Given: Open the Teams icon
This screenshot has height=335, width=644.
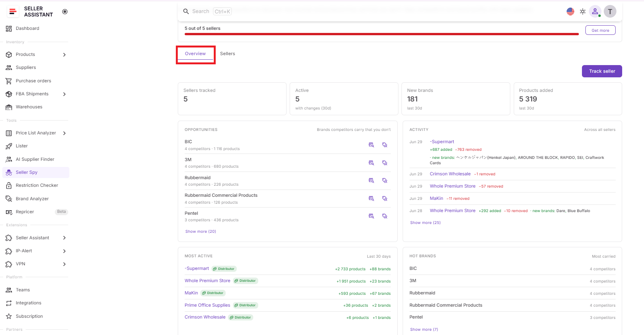Looking at the screenshot, I should (x=9, y=290).
